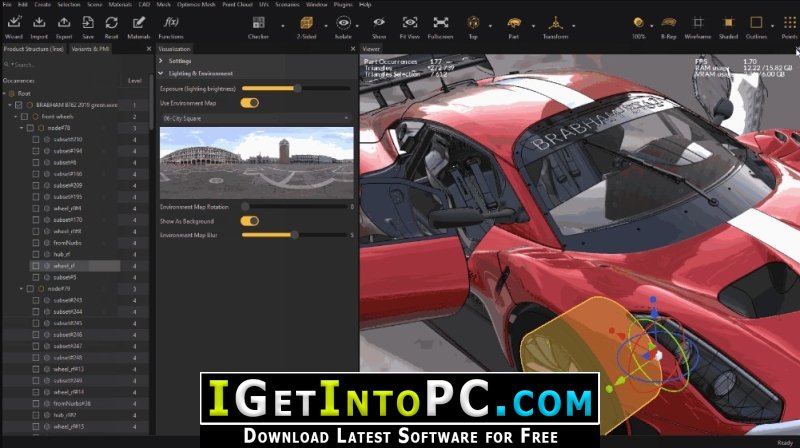Adjust the Environment Map Rotation slider
Viewport: 800px width, 448px height.
tap(245, 207)
